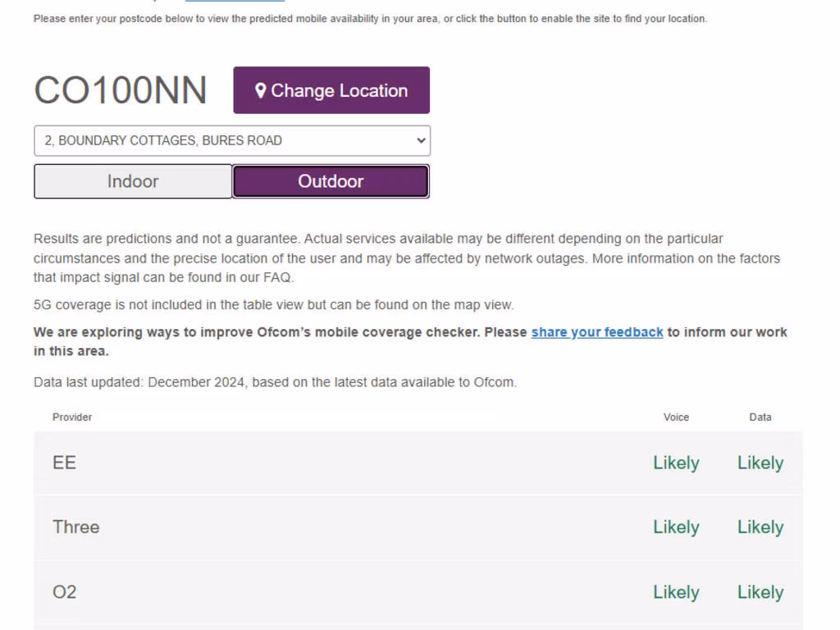The height and width of the screenshot is (630, 840).
Task: Click the address dropdown chevron arrow
Action: pos(421,140)
